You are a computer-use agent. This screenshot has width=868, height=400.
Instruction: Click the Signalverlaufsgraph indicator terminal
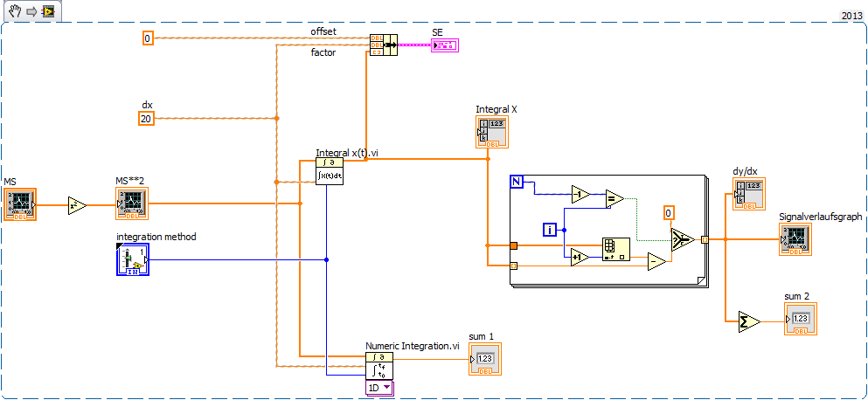pyautogui.click(x=795, y=240)
